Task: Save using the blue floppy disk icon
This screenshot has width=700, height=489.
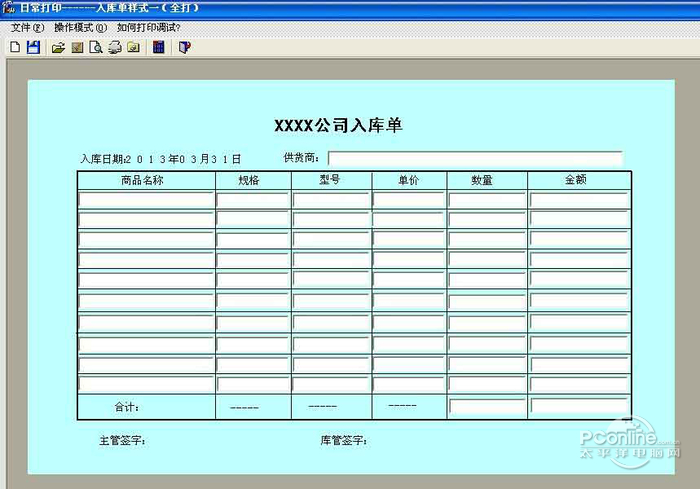Action: point(33,47)
